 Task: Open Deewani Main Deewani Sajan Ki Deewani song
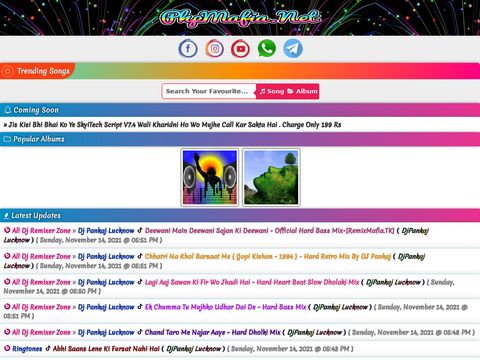coord(269,231)
